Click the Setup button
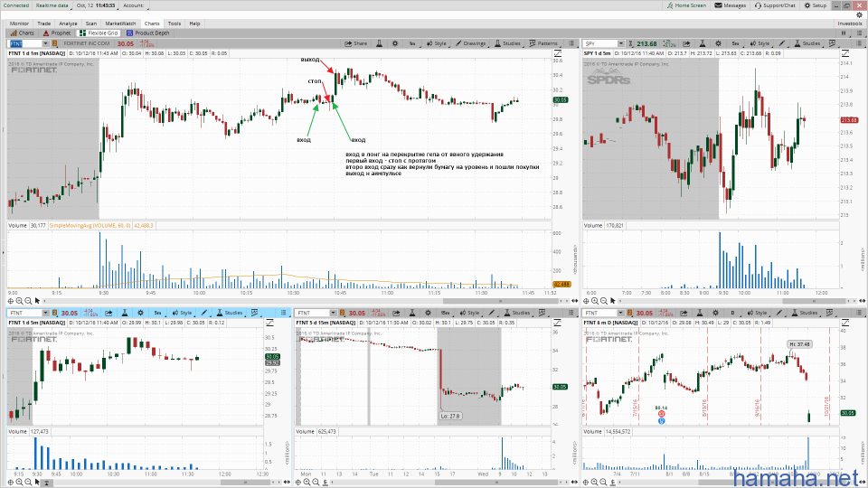868x488 pixels. coord(816,5)
